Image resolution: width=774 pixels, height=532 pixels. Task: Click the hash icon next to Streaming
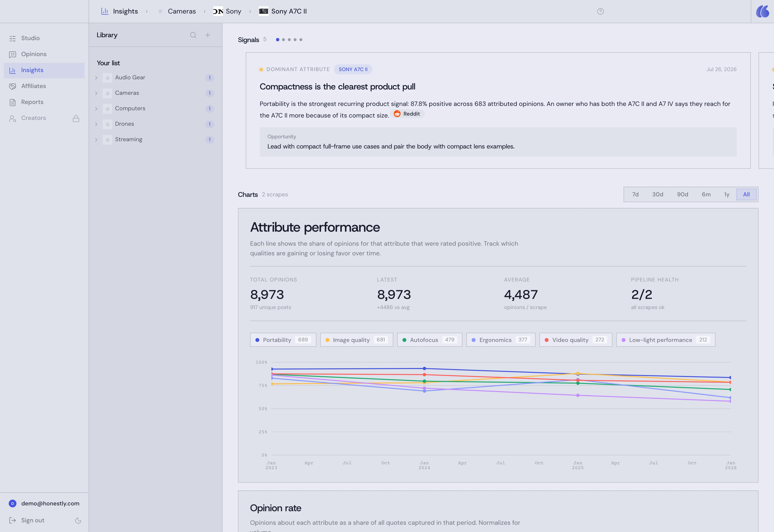point(107,140)
